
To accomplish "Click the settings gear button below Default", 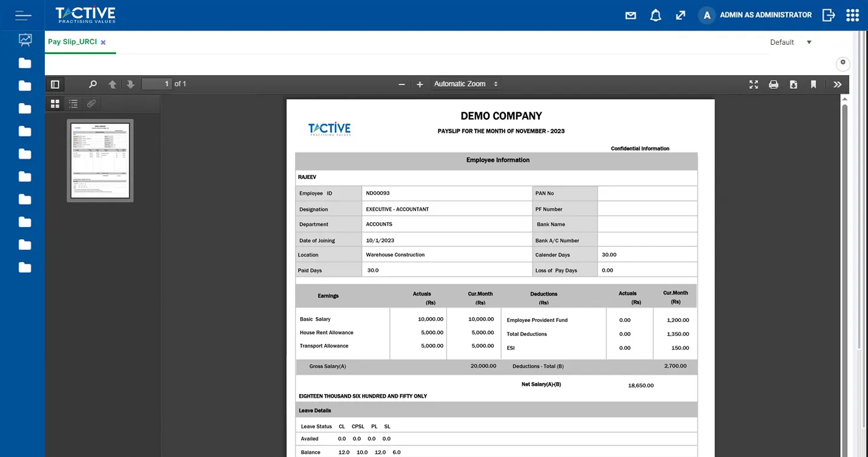I will 843,64.
